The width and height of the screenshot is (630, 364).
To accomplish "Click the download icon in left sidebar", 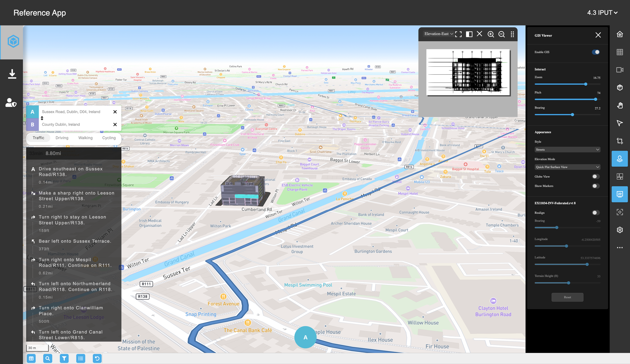I will [x=12, y=74].
